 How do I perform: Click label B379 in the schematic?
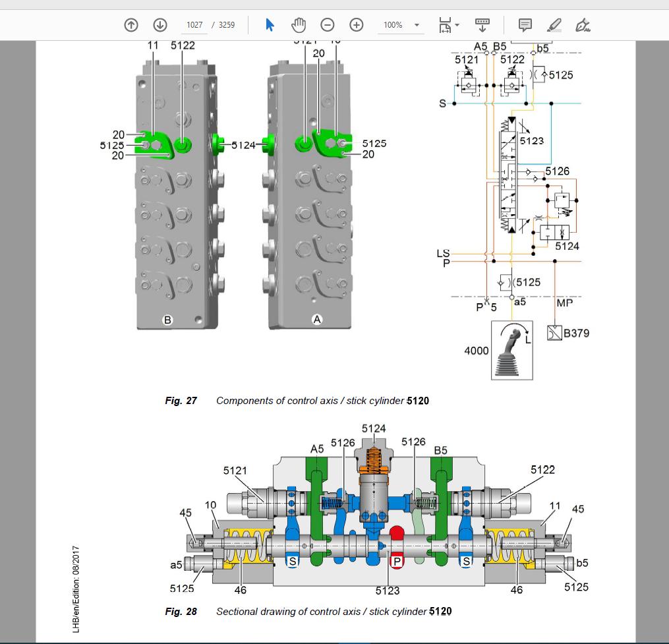coord(576,333)
